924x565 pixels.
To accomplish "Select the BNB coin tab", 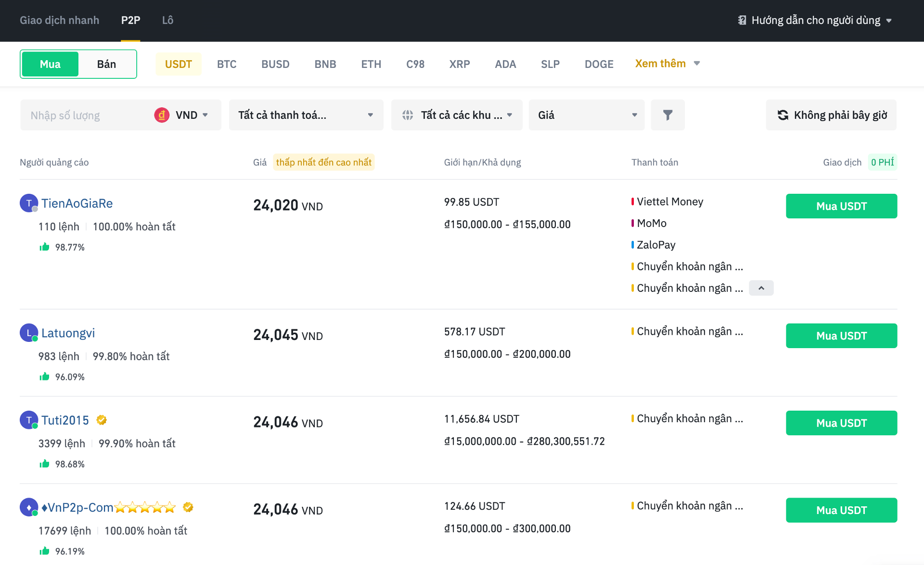I will click(x=325, y=64).
